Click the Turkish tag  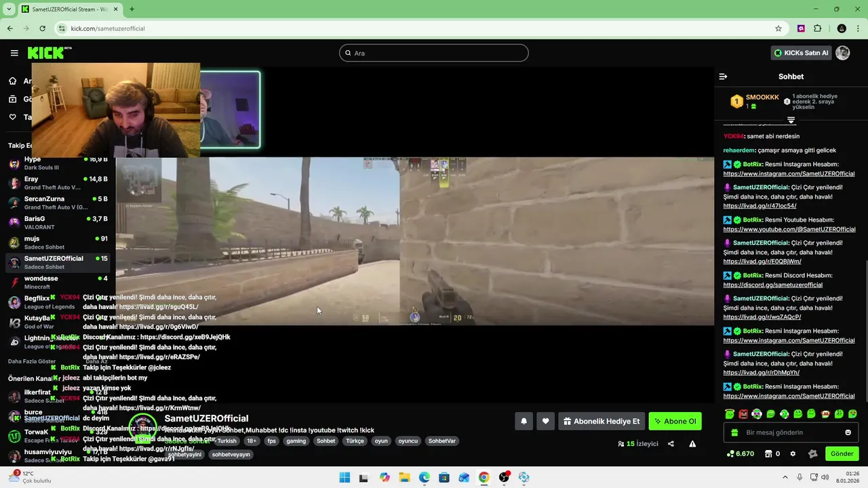pos(226,441)
